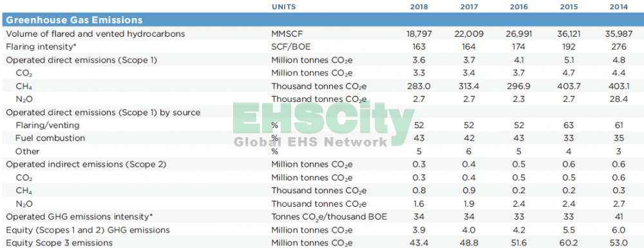
Task: Select Volume of flared and vented hydrocarbons
Action: (x=95, y=34)
